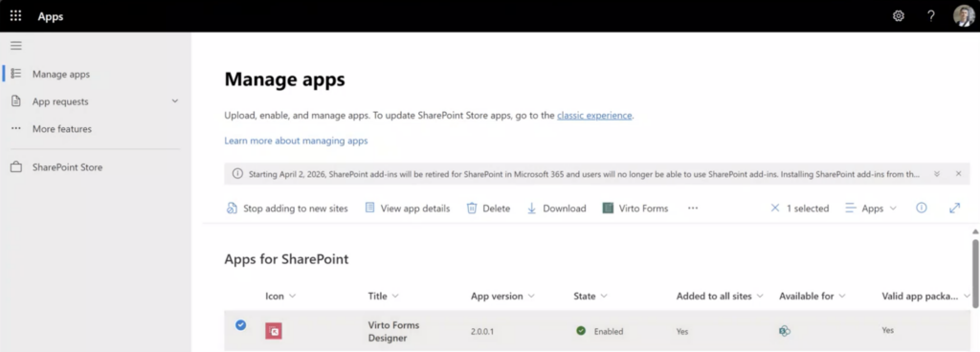Click Stop adding to new sites

click(x=287, y=209)
